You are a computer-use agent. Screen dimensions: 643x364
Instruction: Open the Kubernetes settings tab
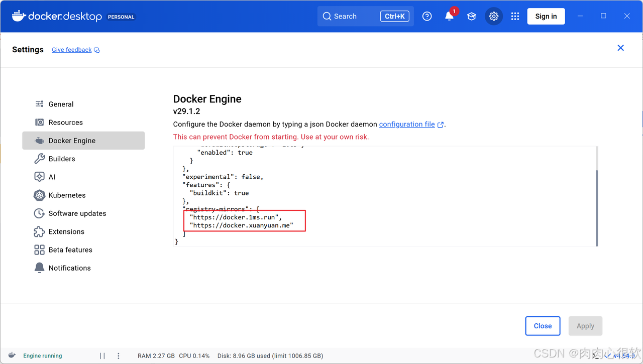(83, 195)
